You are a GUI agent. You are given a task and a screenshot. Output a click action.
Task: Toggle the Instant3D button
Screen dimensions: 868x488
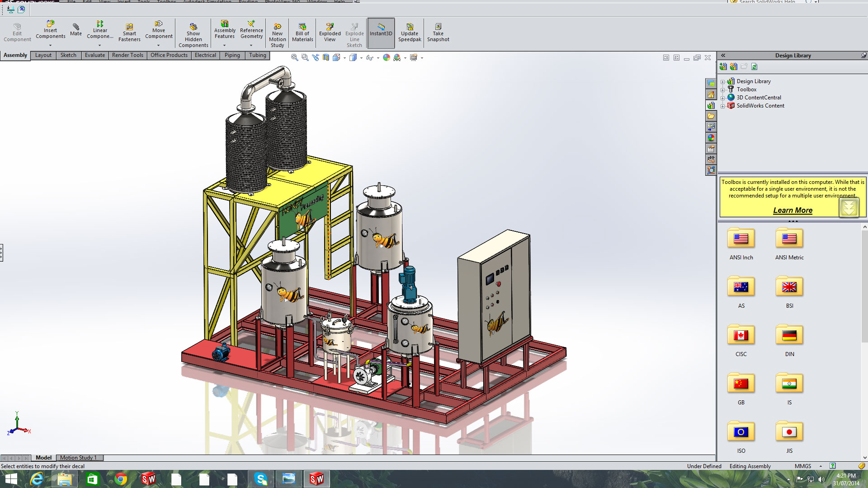381,32
